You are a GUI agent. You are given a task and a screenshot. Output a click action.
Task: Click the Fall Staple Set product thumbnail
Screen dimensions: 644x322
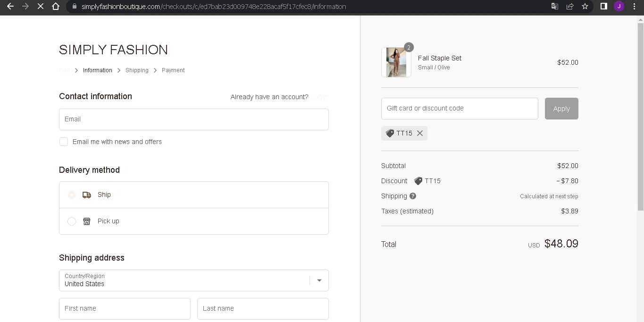(396, 62)
